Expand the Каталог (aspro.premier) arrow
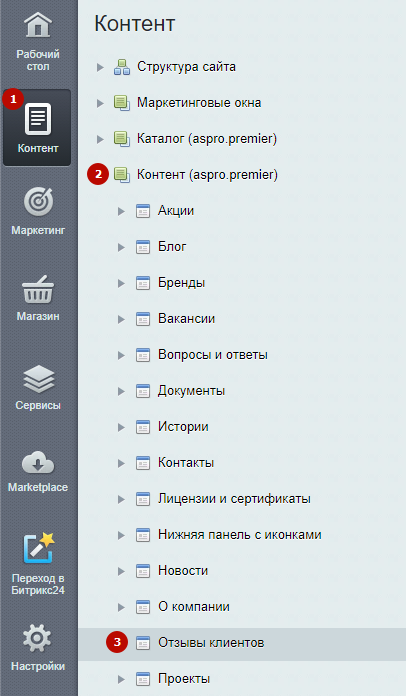 100,139
